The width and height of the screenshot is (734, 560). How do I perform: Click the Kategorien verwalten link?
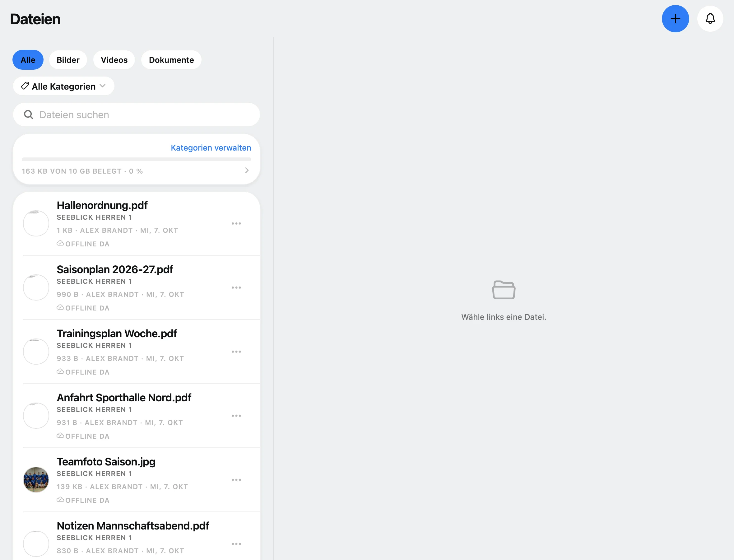[211, 148]
